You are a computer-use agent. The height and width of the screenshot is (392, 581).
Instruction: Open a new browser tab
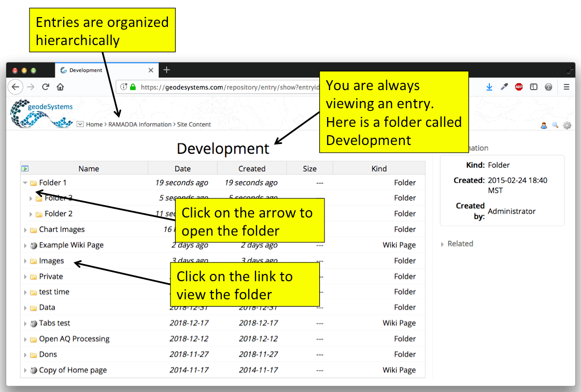166,69
